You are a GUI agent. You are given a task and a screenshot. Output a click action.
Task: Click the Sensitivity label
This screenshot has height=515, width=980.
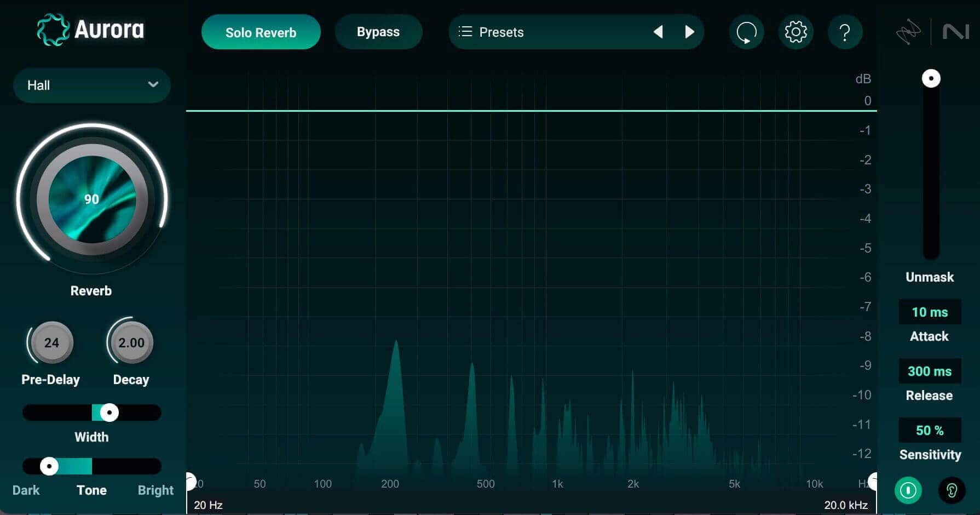click(930, 455)
